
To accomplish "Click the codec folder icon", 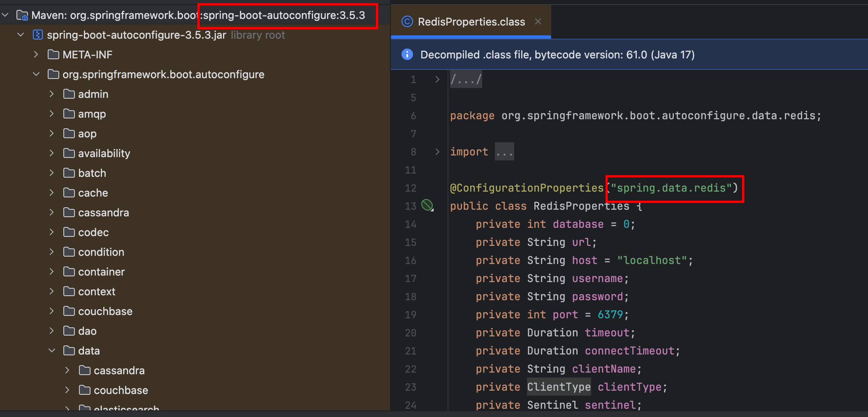I will click(69, 232).
